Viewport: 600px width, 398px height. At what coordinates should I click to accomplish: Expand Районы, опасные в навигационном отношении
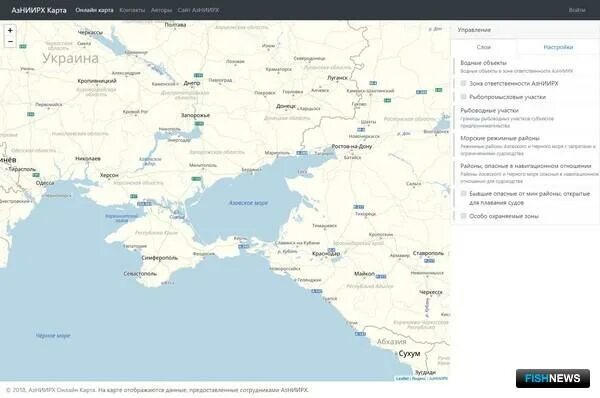(526, 166)
